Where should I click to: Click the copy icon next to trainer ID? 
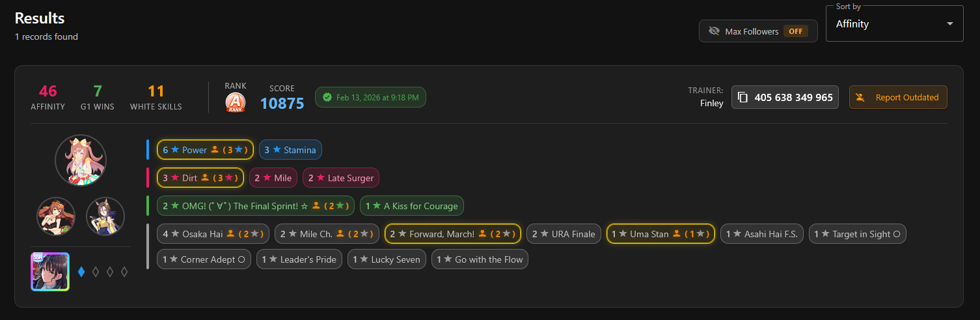click(x=742, y=97)
